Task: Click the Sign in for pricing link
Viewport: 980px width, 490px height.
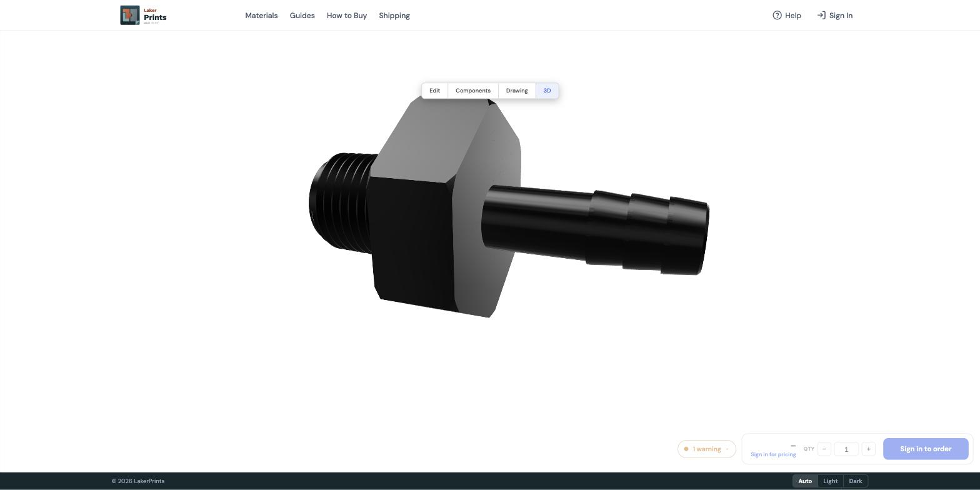Action: 773,454
